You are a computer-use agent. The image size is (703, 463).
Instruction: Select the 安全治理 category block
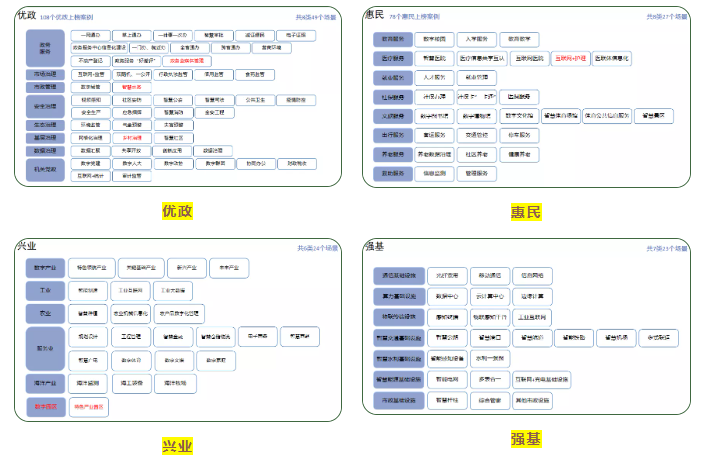coord(45,107)
